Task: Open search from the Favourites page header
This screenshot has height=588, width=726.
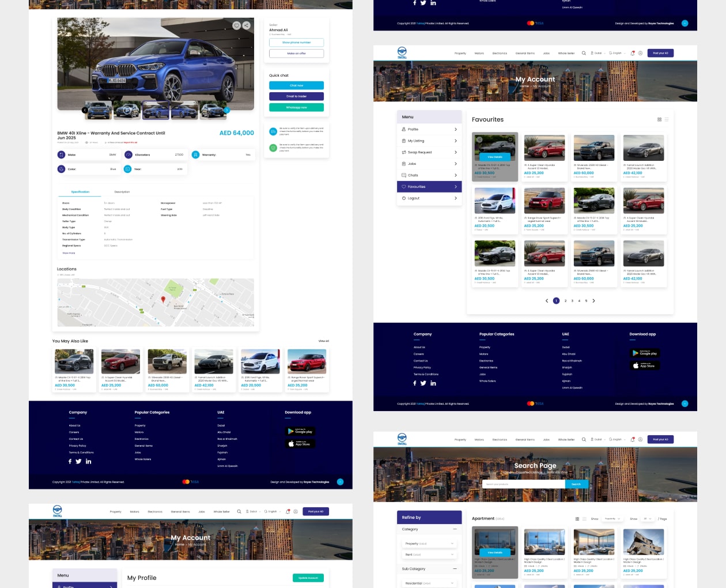Action: coord(584,53)
